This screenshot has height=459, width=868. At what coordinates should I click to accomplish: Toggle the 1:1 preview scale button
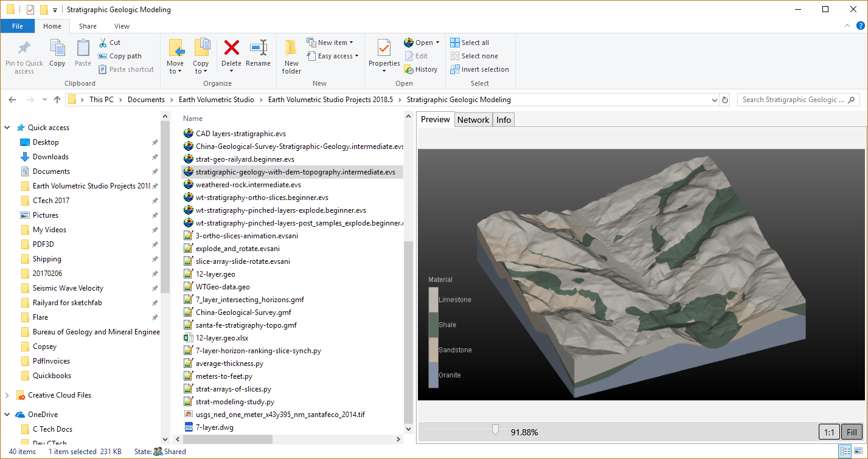(x=828, y=432)
